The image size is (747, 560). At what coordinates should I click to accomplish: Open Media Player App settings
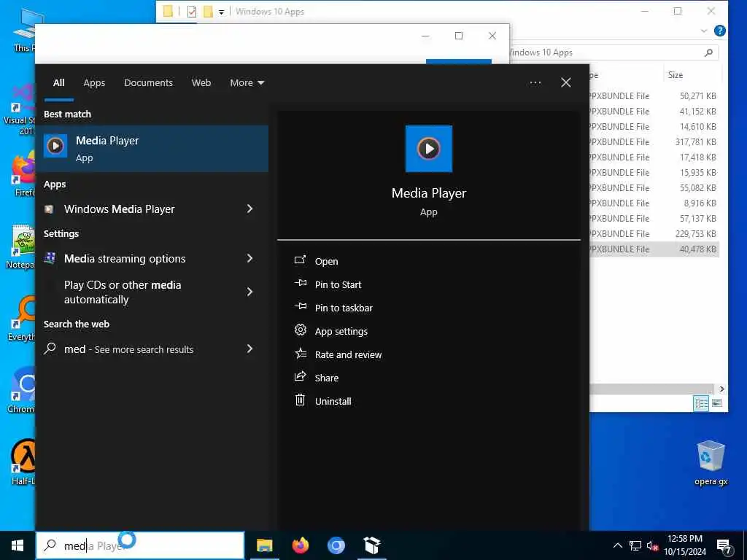pyautogui.click(x=341, y=332)
